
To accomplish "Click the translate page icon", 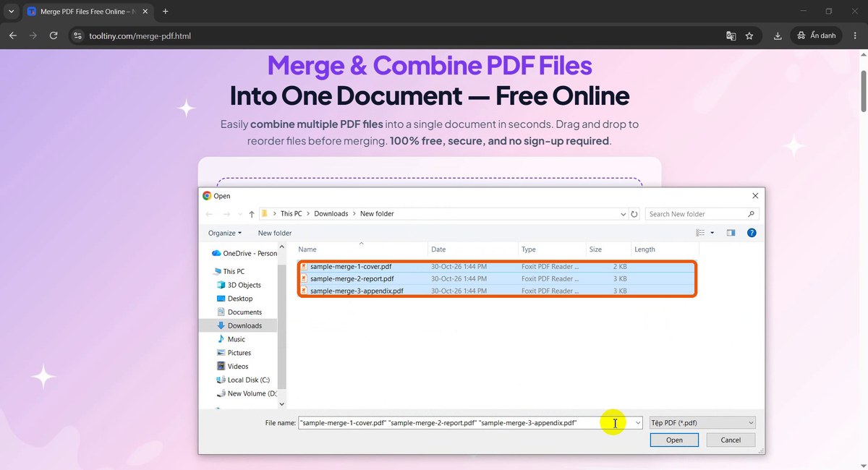I will 731,35.
